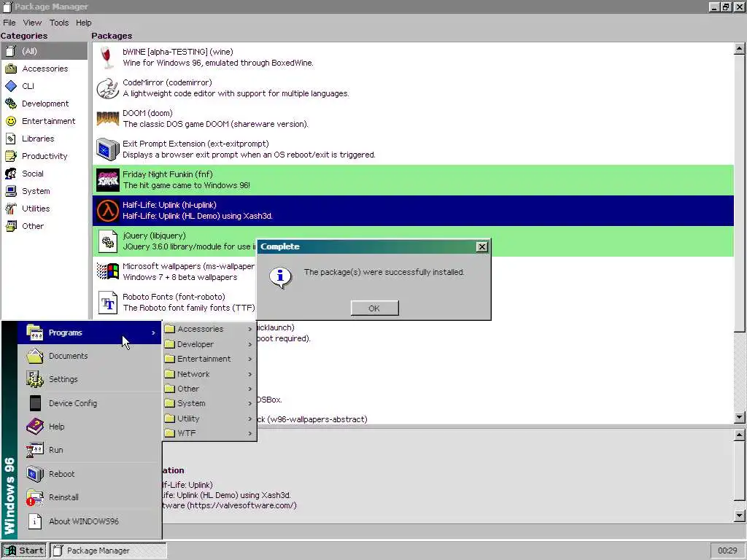Open Device Config in the Start menu

pos(90,403)
